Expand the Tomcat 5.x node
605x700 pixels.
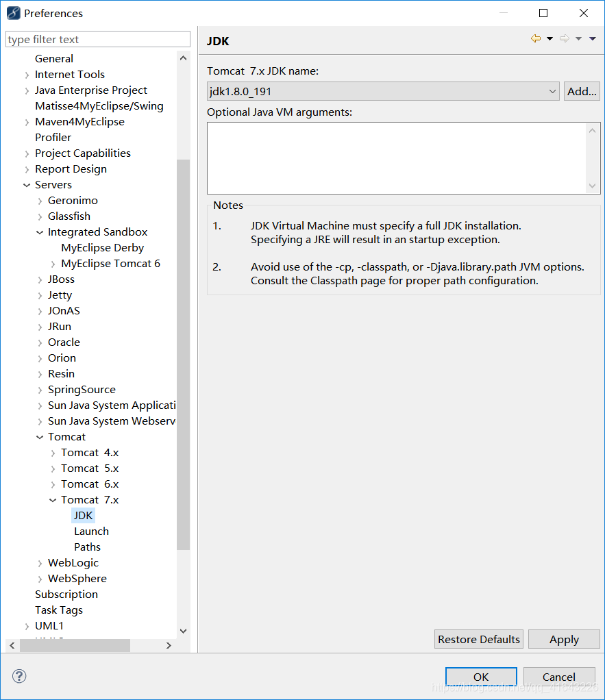(x=53, y=468)
